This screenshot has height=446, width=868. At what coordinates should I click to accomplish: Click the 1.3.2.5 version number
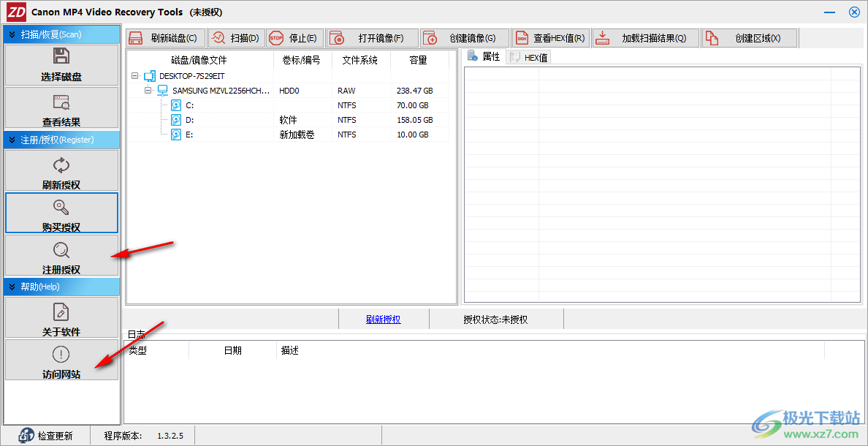tap(170, 436)
